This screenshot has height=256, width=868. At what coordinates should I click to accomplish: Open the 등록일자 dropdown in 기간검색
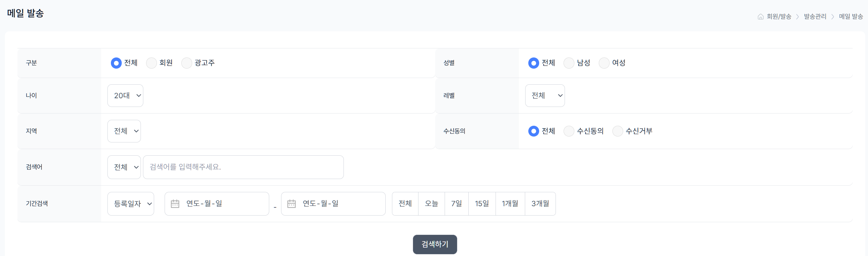(130, 204)
